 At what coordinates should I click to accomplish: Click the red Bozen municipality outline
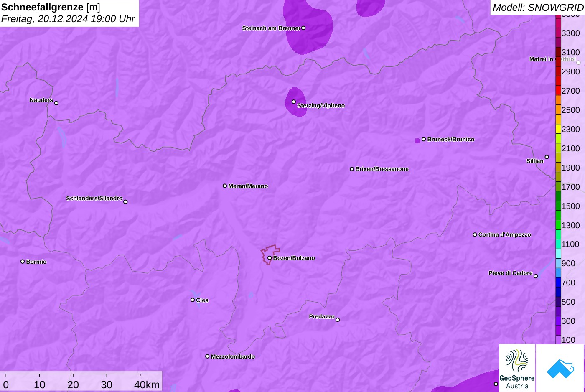[270, 255]
